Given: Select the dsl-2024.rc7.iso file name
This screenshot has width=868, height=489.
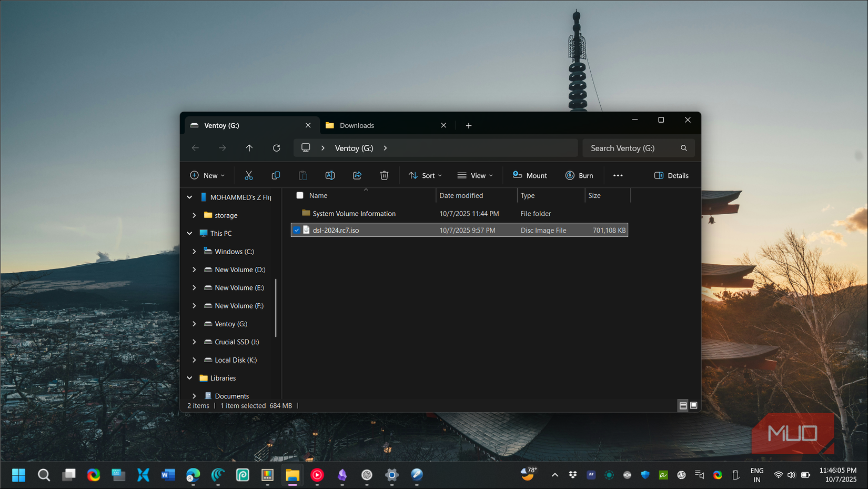Looking at the screenshot, I should pyautogui.click(x=336, y=230).
